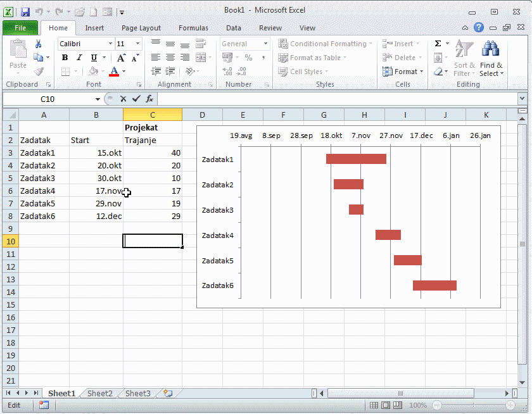Cancel the entry with the formula bar X
Image resolution: width=532 pixels, height=414 pixels.
[x=123, y=99]
